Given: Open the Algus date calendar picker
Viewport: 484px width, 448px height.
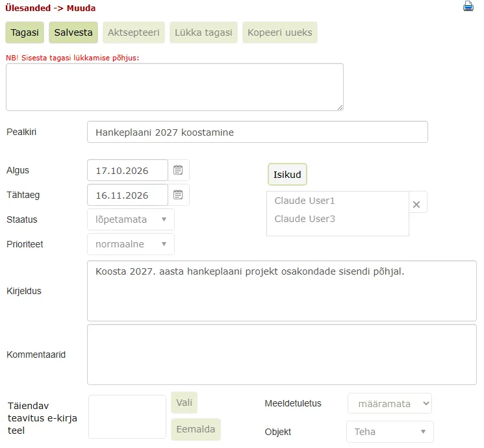Looking at the screenshot, I should coord(178,170).
